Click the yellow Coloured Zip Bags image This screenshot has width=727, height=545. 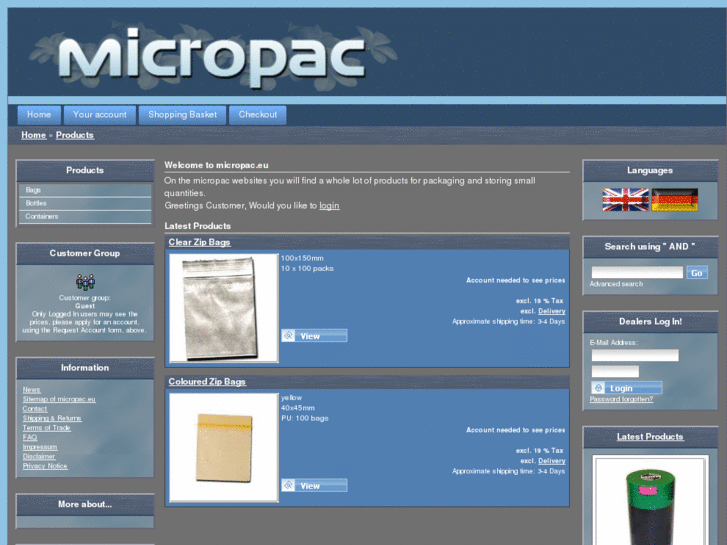(x=224, y=448)
